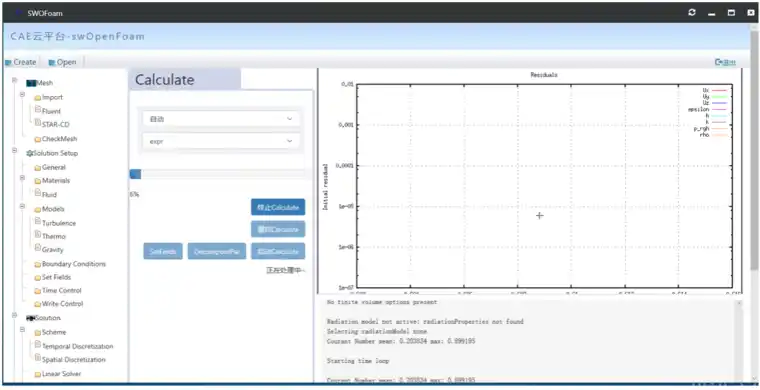Open the expr dropdown

click(221, 141)
